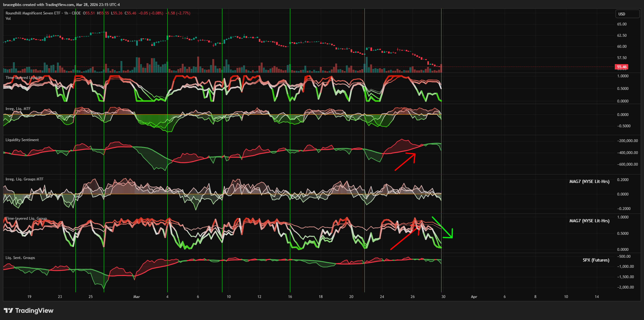644x320 pixels.
Task: Click the 60.00 level on price scale
Action: tap(621, 47)
